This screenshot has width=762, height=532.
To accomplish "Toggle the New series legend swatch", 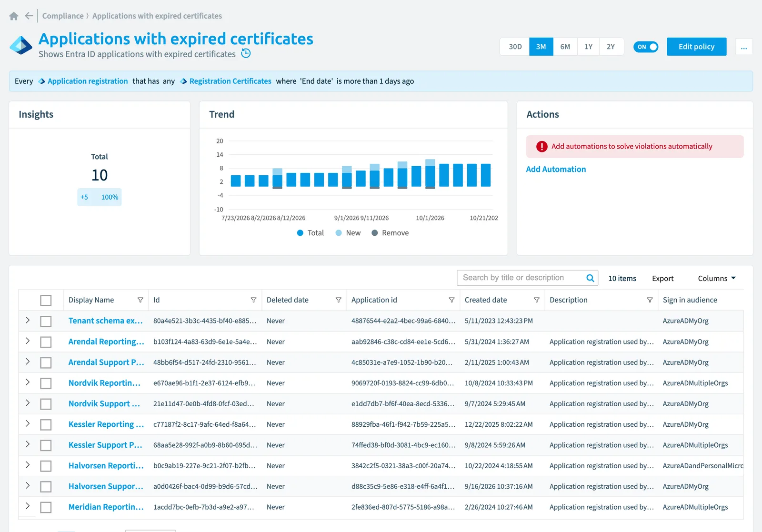I will coord(339,233).
